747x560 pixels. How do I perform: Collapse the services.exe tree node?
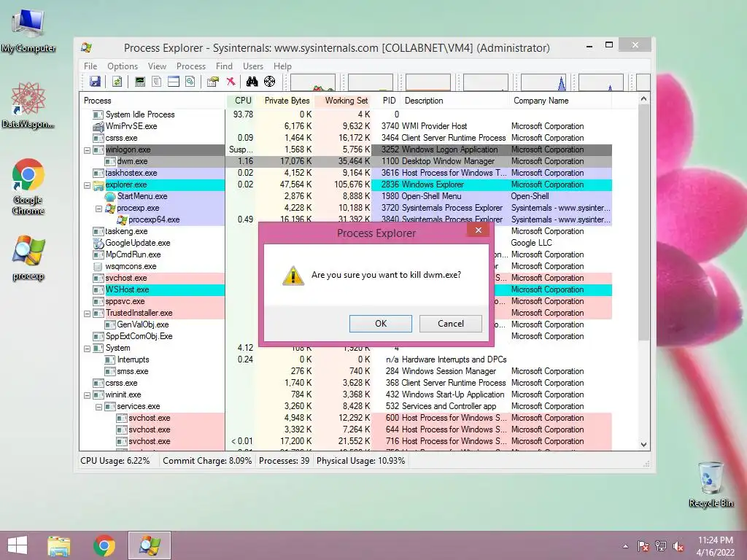(98, 407)
